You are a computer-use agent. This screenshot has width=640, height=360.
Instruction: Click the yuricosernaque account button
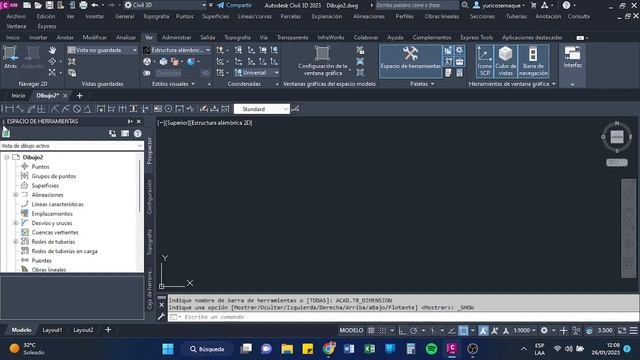pyautogui.click(x=498, y=5)
